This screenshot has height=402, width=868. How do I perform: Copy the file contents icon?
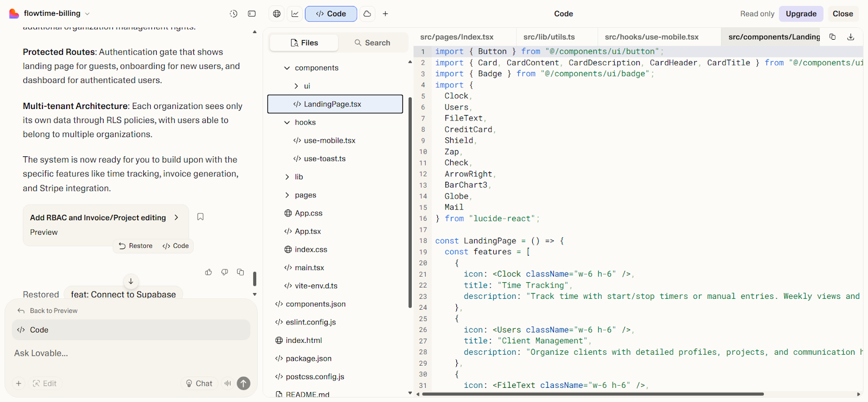click(833, 37)
